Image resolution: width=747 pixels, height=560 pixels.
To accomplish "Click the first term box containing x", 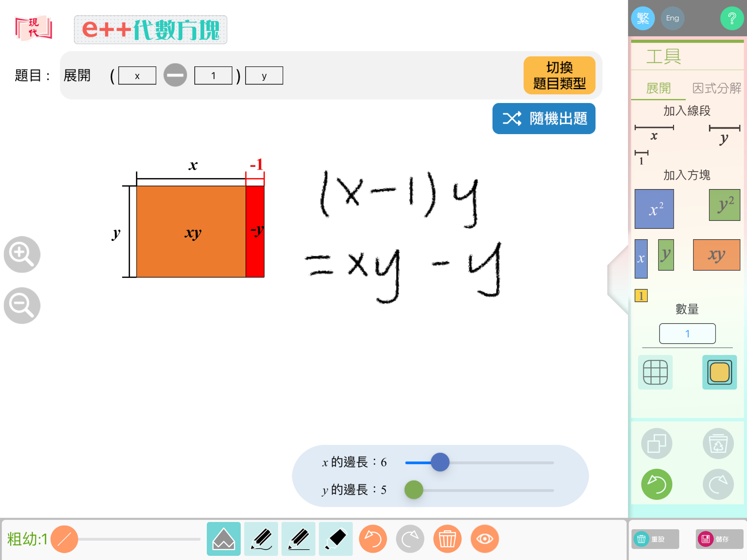I will tap(137, 76).
